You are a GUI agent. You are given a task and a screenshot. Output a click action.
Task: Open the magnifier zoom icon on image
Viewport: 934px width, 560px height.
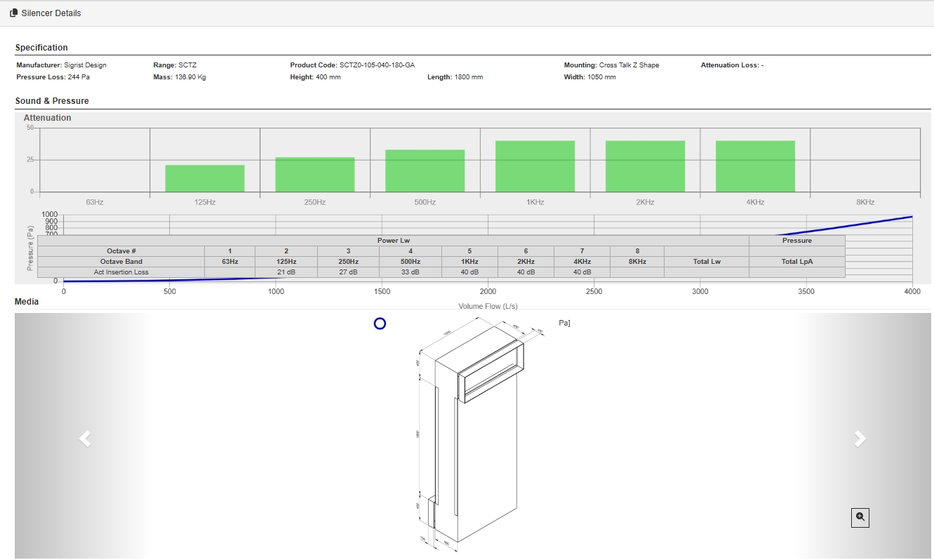click(x=860, y=518)
